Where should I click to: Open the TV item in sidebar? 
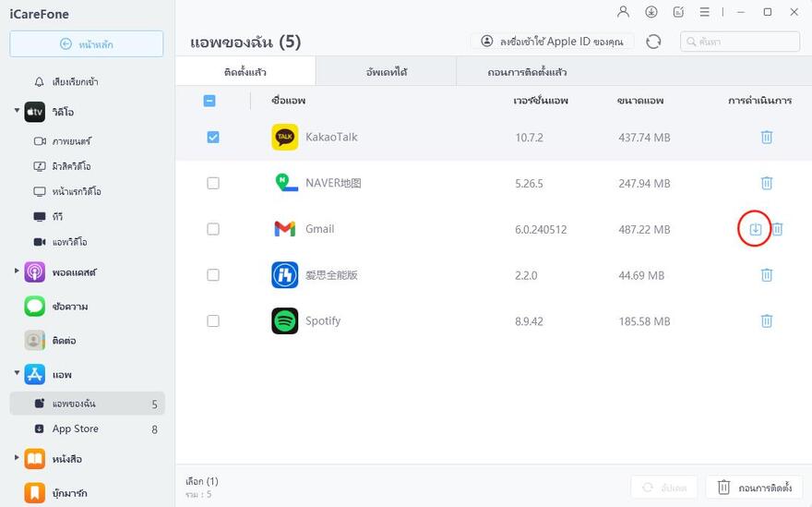click(48, 217)
